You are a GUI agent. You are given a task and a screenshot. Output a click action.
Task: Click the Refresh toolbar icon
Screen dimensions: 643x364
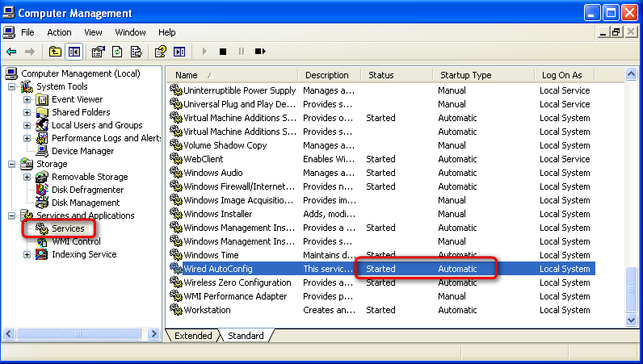click(x=117, y=52)
